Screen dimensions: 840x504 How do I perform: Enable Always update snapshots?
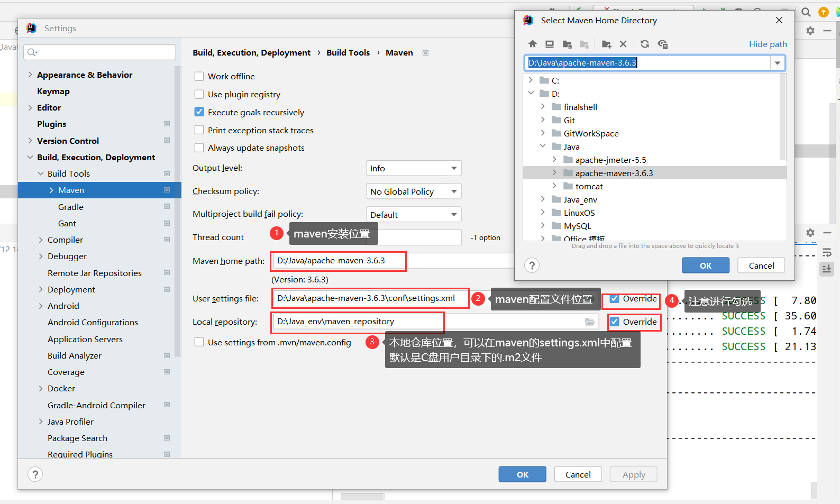pyautogui.click(x=199, y=148)
